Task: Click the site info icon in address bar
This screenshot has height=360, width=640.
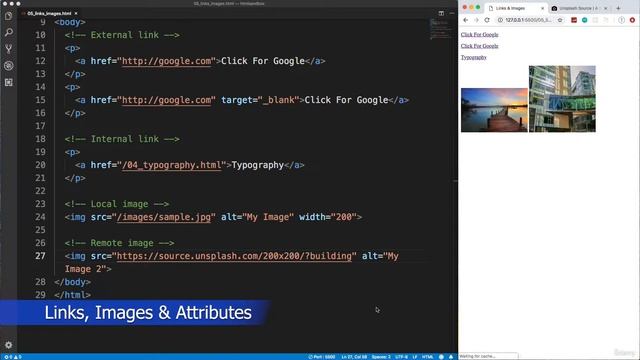Action: click(500, 20)
